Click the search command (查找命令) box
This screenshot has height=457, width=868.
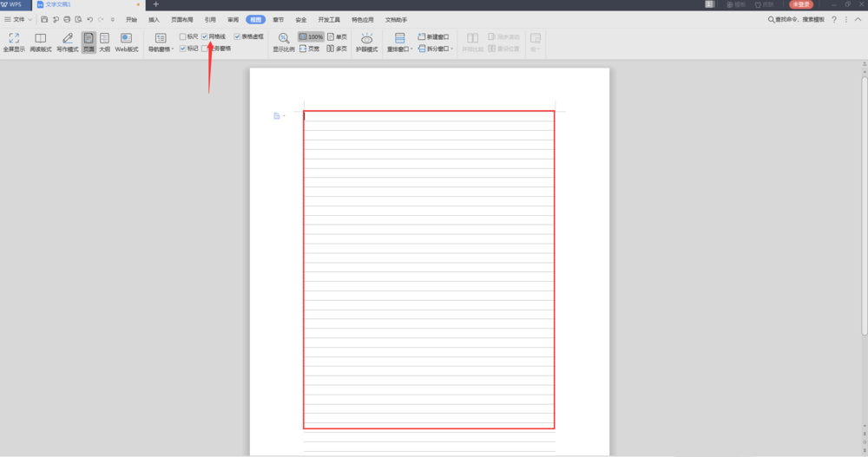tap(797, 19)
